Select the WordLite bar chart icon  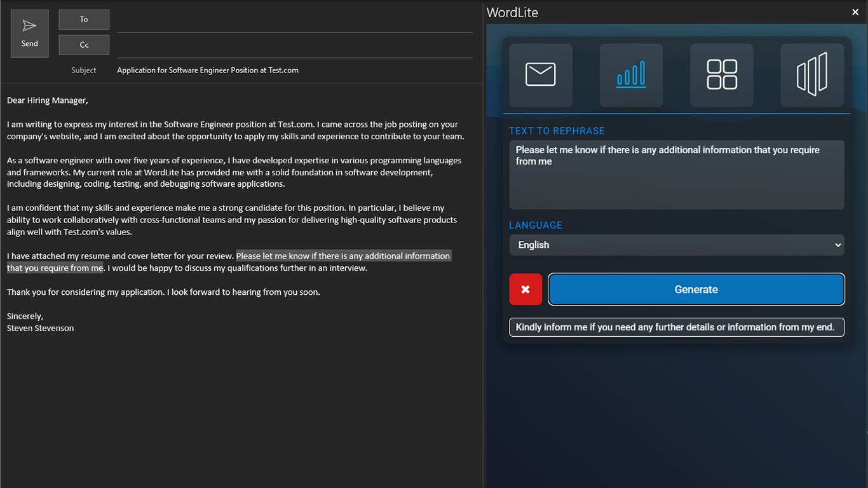631,75
